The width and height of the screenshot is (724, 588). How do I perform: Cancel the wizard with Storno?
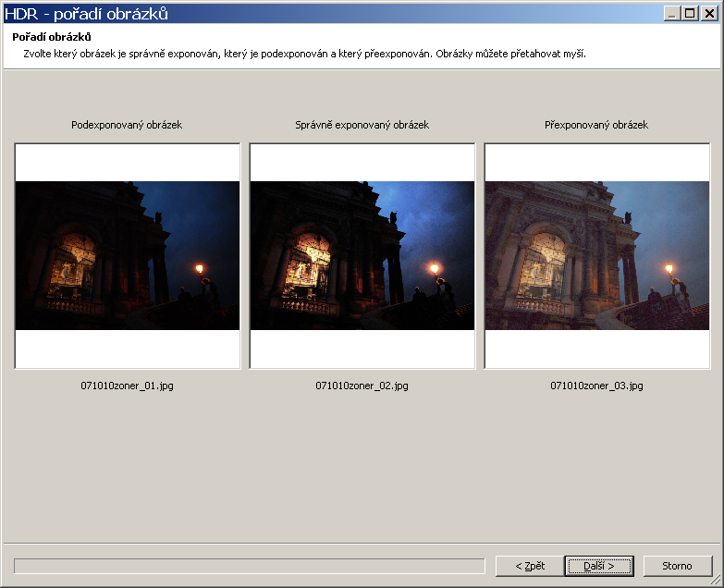click(678, 566)
